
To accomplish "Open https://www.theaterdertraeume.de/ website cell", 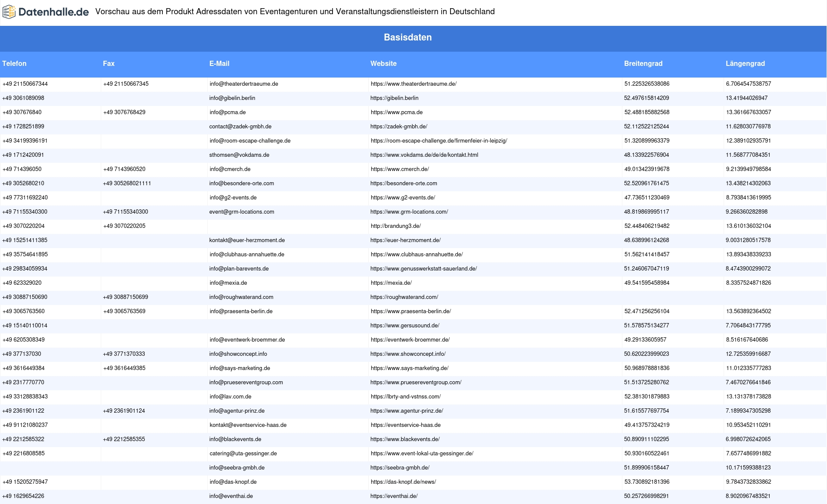I will [x=413, y=84].
